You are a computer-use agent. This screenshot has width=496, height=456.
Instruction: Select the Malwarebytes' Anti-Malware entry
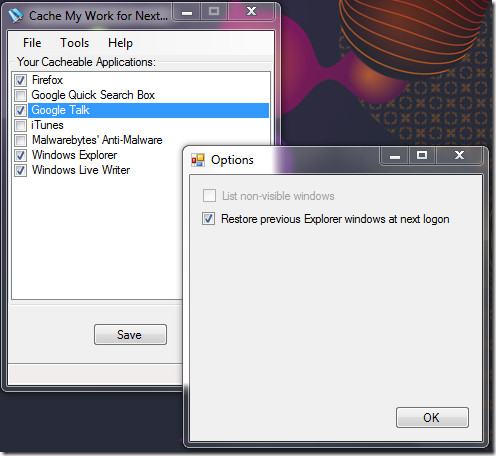97,140
